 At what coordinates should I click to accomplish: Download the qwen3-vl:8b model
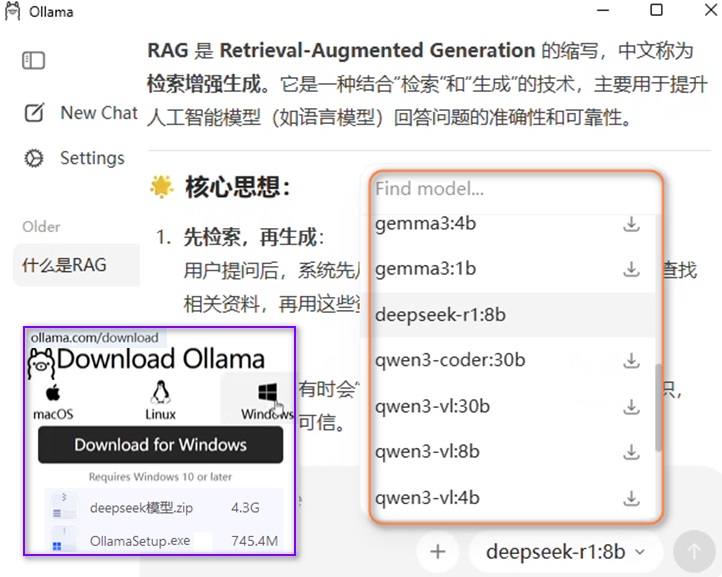coord(631,452)
